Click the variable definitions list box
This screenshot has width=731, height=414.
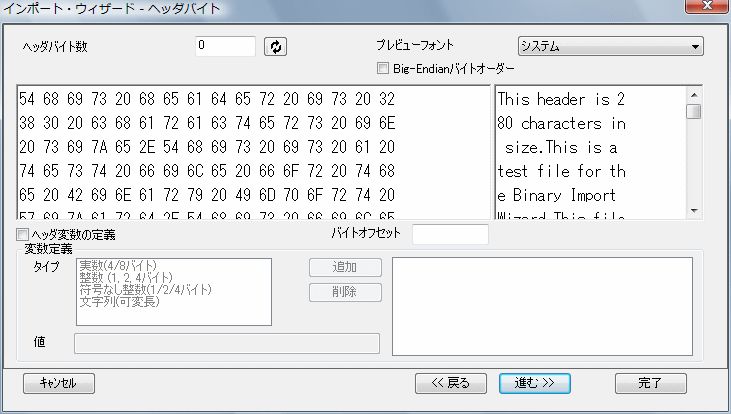pos(542,306)
